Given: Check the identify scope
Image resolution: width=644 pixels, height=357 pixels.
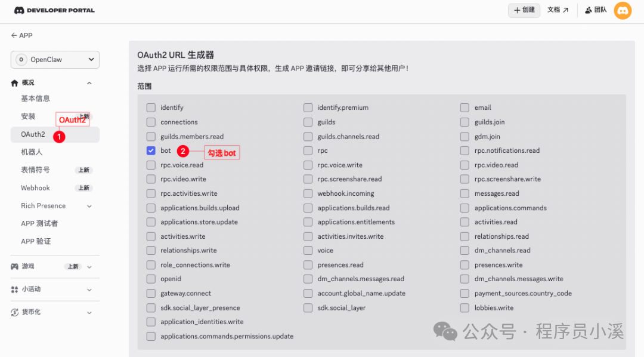Looking at the screenshot, I should click(x=151, y=108).
